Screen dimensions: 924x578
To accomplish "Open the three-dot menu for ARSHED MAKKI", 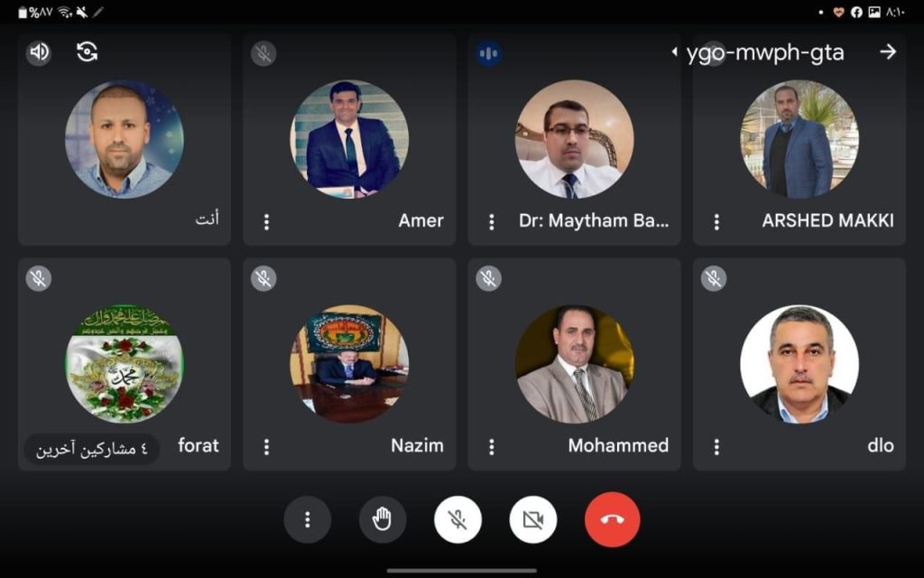I will 716,222.
